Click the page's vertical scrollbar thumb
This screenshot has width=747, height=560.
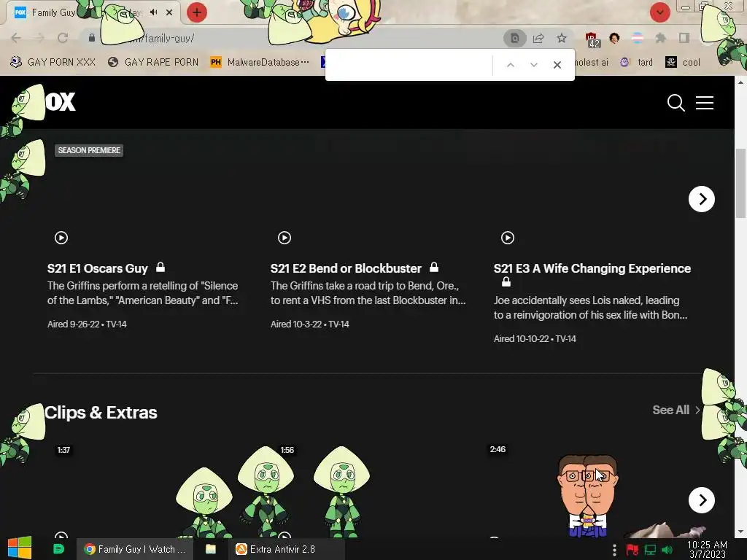pyautogui.click(x=740, y=183)
